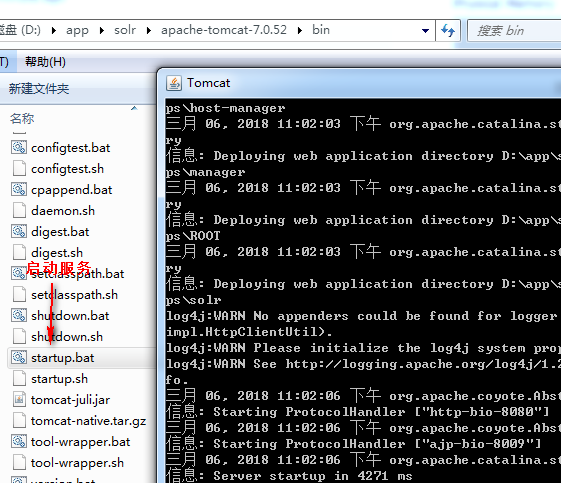Click the digest.bat file icon
Viewport: 561px width, 483px height.
[x=19, y=231]
